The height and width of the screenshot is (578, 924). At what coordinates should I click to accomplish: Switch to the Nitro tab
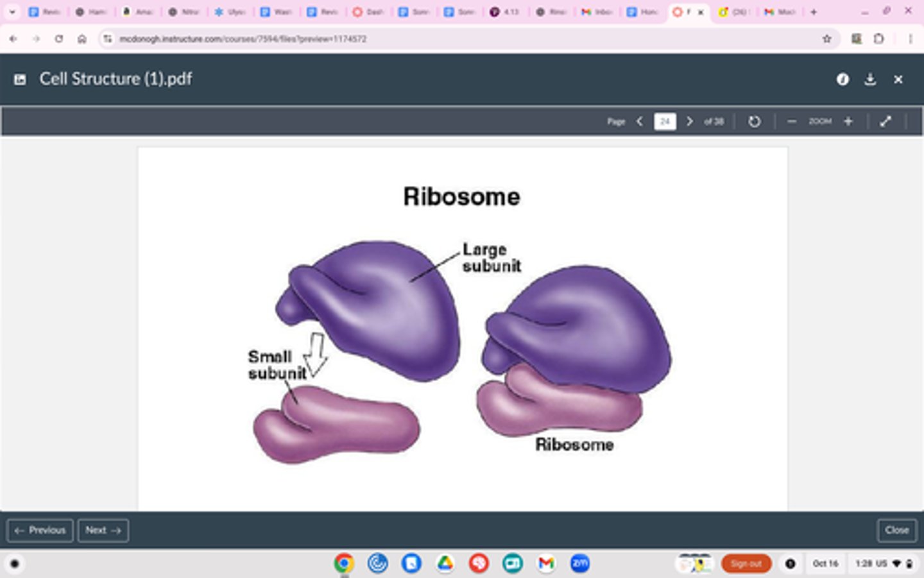coord(184,12)
